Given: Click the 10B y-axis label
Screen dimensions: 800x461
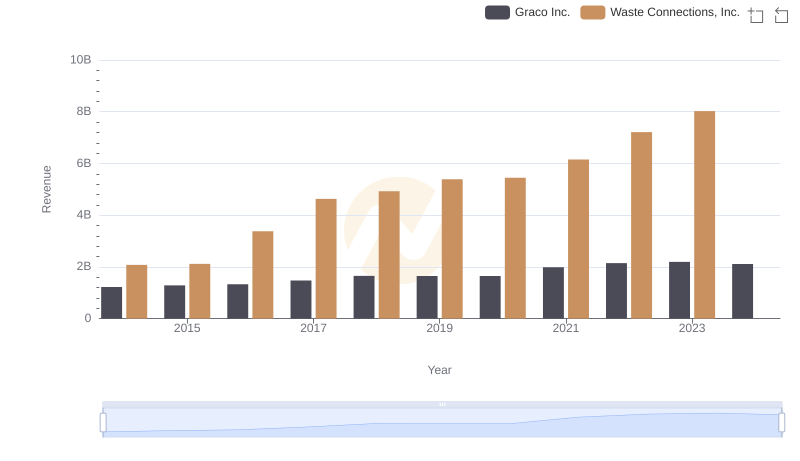Looking at the screenshot, I should point(81,60).
